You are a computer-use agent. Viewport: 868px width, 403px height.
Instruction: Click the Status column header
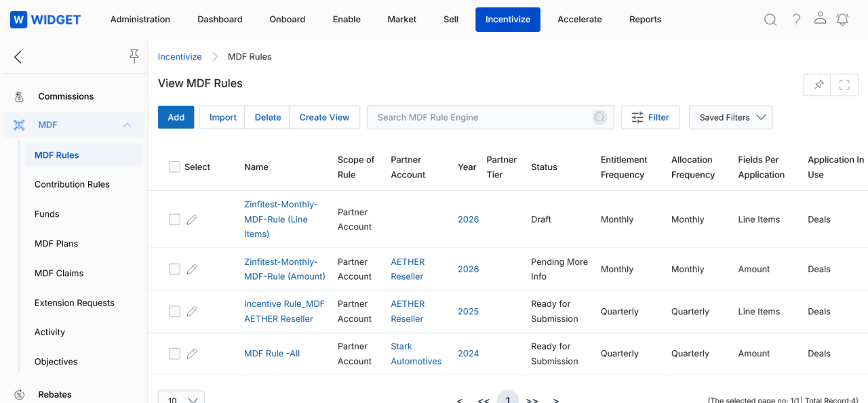pyautogui.click(x=544, y=167)
